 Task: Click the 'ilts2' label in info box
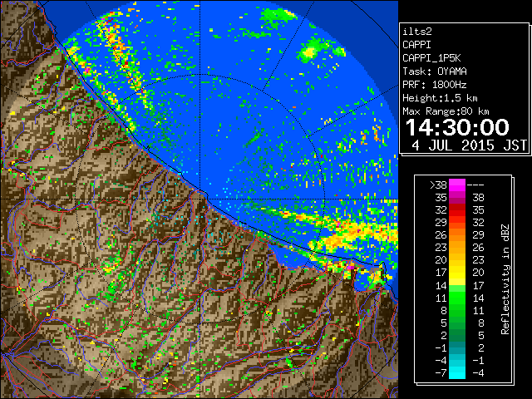point(417,32)
